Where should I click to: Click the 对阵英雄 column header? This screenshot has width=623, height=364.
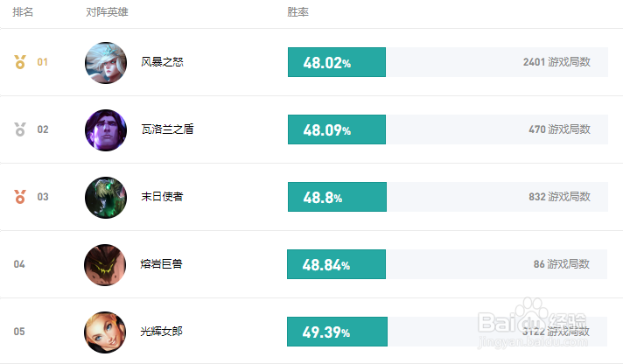(107, 12)
